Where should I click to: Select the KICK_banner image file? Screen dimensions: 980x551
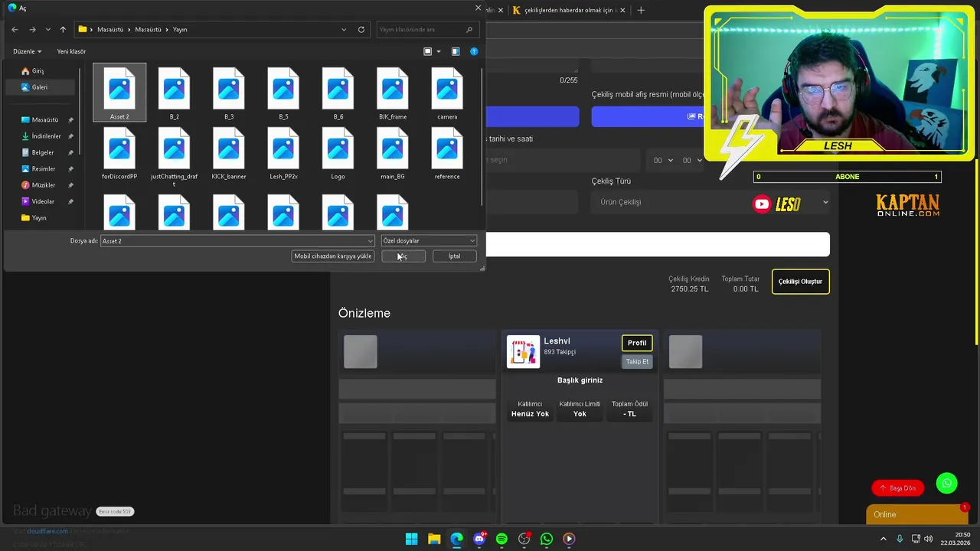[229, 154]
